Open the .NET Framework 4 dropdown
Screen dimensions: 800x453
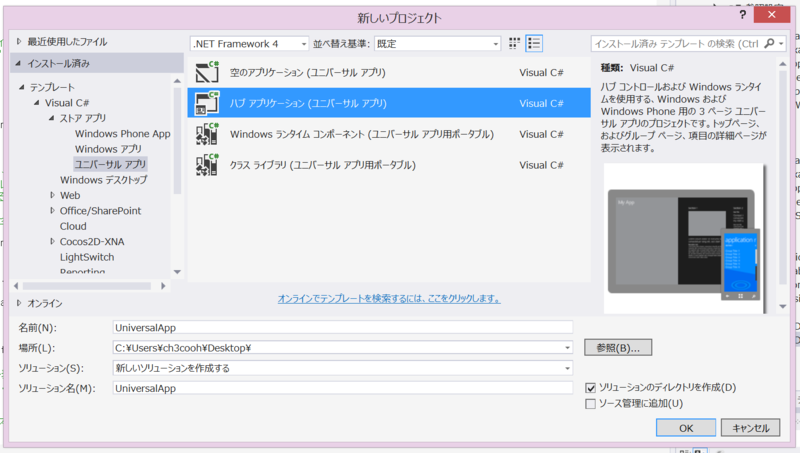point(249,44)
